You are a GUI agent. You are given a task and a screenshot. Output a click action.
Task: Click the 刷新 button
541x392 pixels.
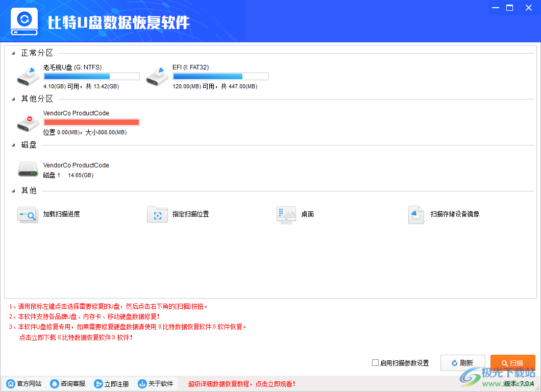point(463,363)
